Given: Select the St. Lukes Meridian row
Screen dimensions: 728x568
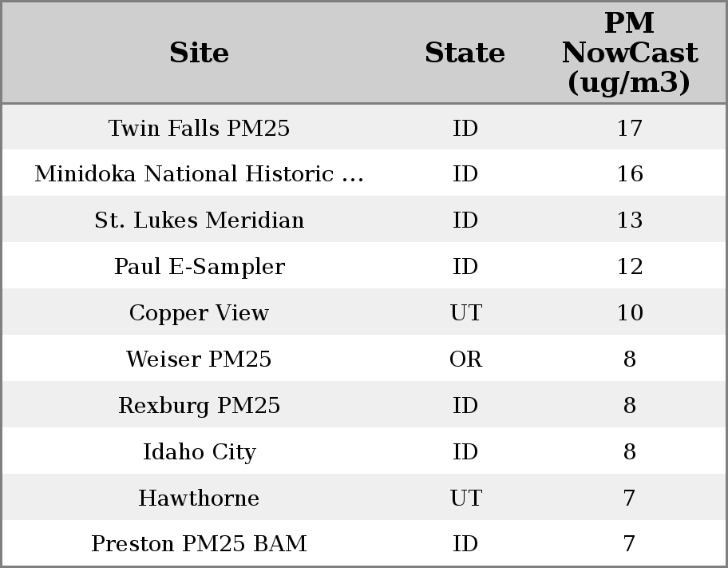Looking at the screenshot, I should pos(199,220).
